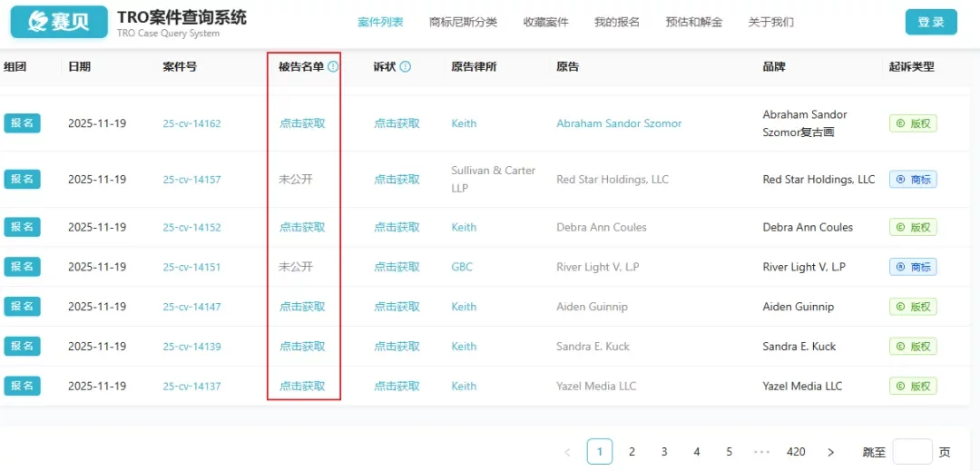The image size is (980, 471).
Task: Click 未公开 in River Light V row
Action: (x=296, y=268)
